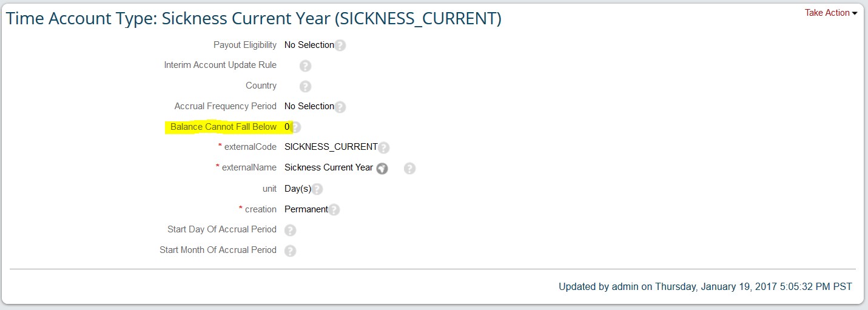Click help icon next to Payout Eligibility
The width and height of the screenshot is (868, 310).
coord(340,45)
